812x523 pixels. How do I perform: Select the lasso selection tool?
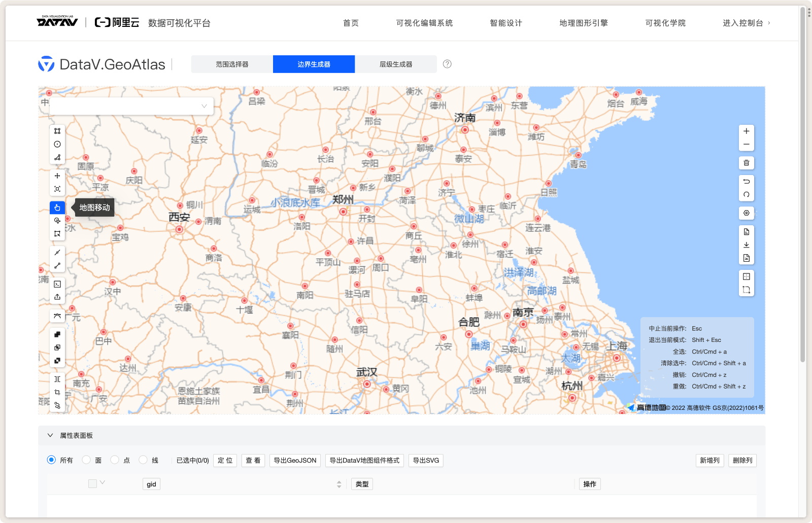click(x=57, y=221)
